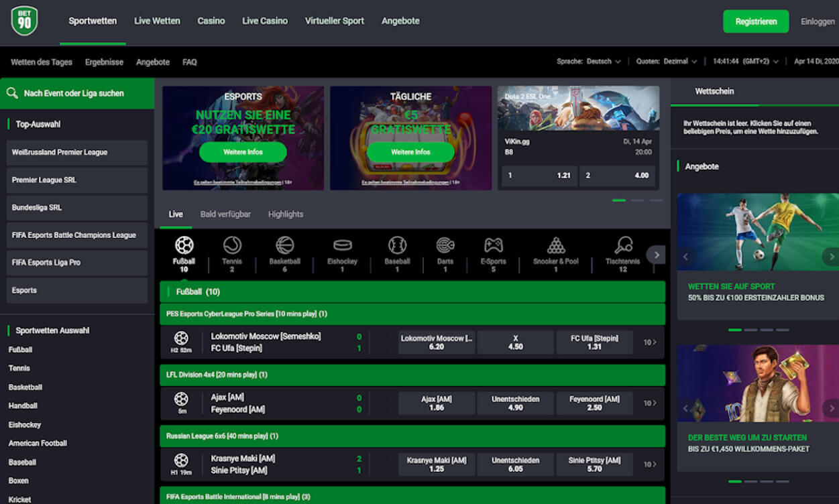Open the Live Wetten main tab
Viewport: 839px width, 504px height.
pyautogui.click(x=157, y=21)
